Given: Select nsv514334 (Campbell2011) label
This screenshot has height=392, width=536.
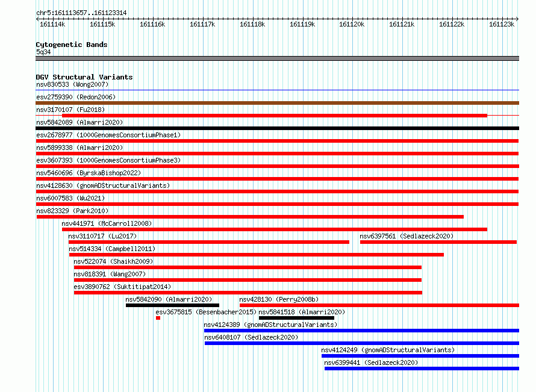Looking at the screenshot, I should pos(112,249).
